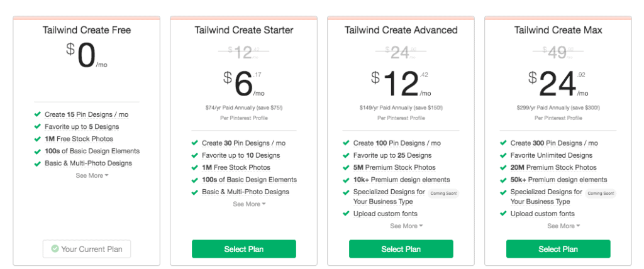Expand See More under Tailwind Create Free

[92, 175]
